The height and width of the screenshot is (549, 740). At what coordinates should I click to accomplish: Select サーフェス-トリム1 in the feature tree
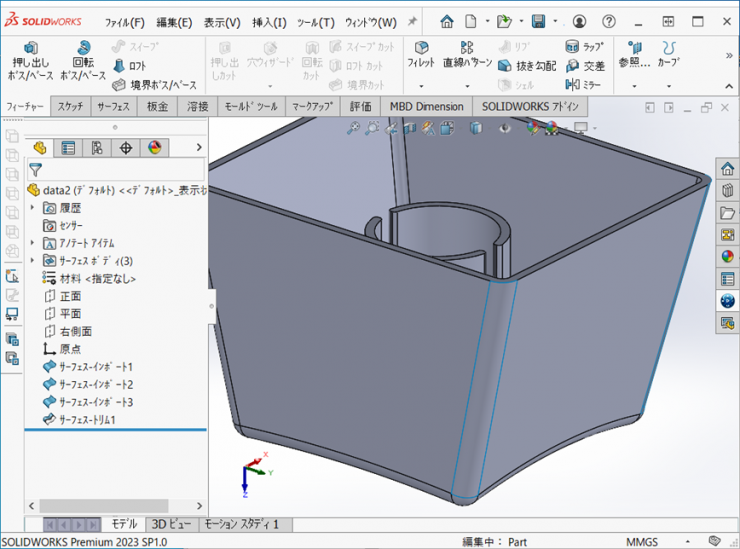click(86, 420)
